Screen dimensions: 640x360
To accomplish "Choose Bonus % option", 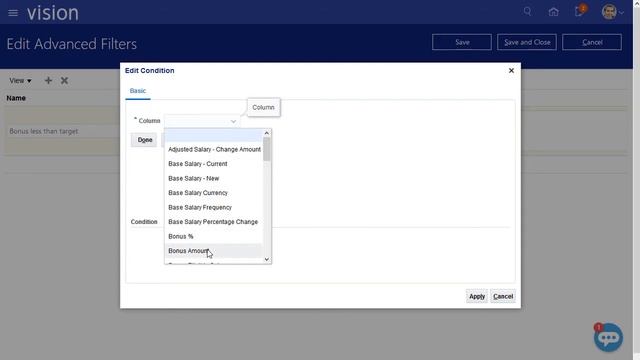I will pyautogui.click(x=214, y=236).
